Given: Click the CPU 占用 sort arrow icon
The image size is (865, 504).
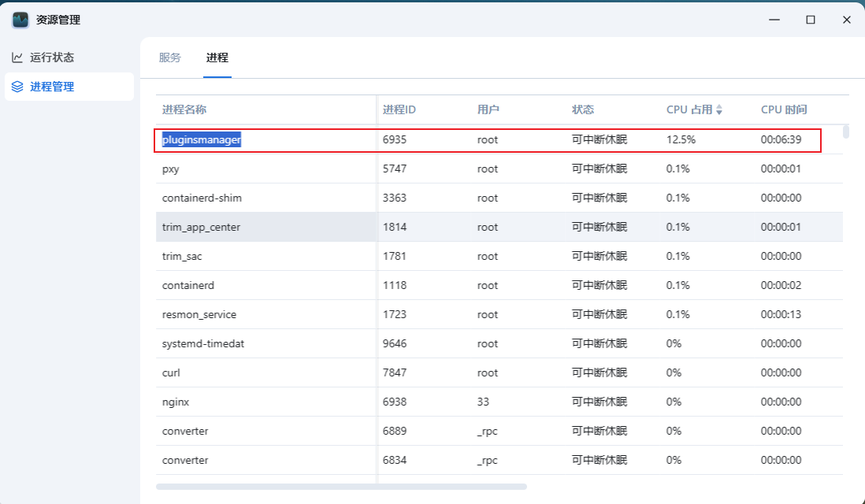Looking at the screenshot, I should click(718, 110).
